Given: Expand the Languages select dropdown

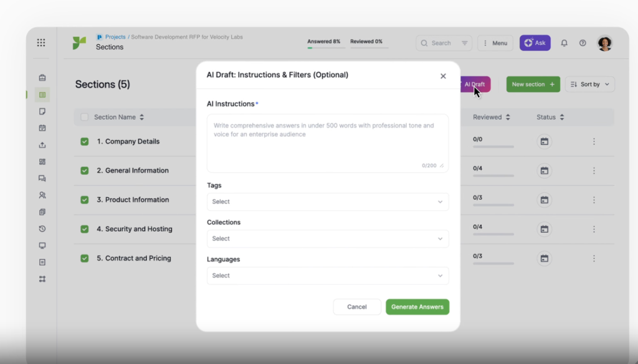Looking at the screenshot, I should pos(328,275).
